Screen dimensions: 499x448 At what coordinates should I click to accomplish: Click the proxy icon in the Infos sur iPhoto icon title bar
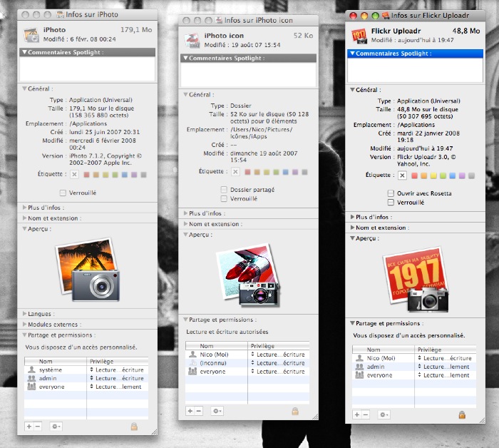(219, 20)
